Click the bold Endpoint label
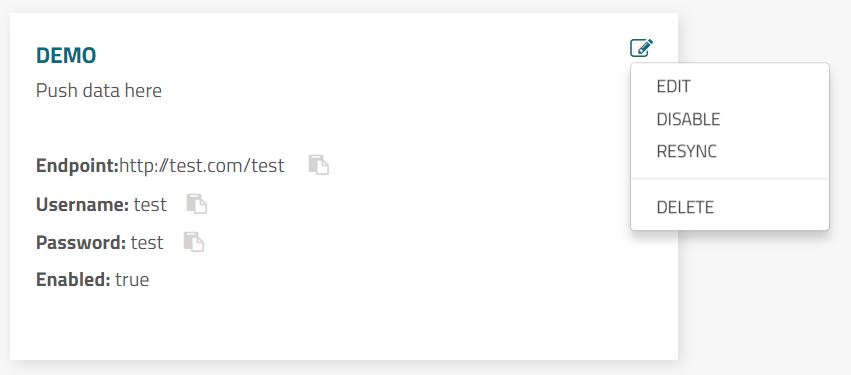The width and height of the screenshot is (851, 375). pyautogui.click(x=77, y=165)
